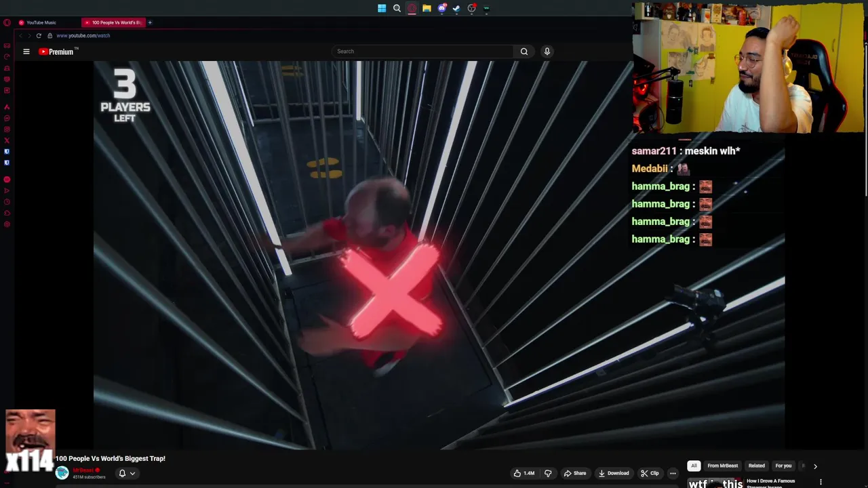Open Instagram in the browser sidebar
Image resolution: width=868 pixels, height=488 pixels.
7,129
